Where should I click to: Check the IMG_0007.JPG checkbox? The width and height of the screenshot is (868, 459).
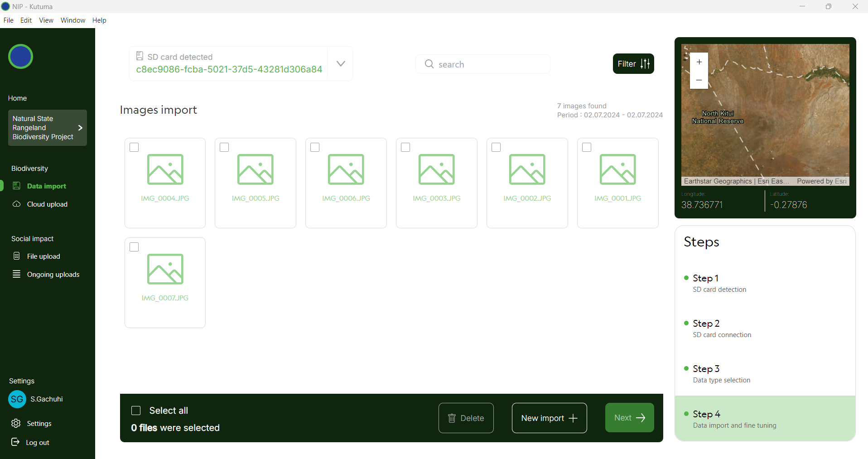click(134, 247)
